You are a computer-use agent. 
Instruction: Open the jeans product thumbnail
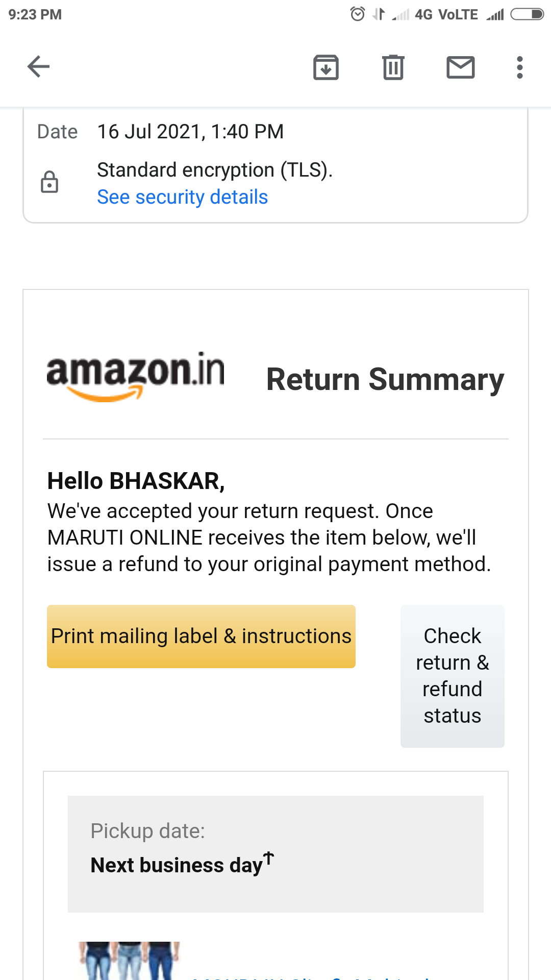pyautogui.click(x=129, y=961)
